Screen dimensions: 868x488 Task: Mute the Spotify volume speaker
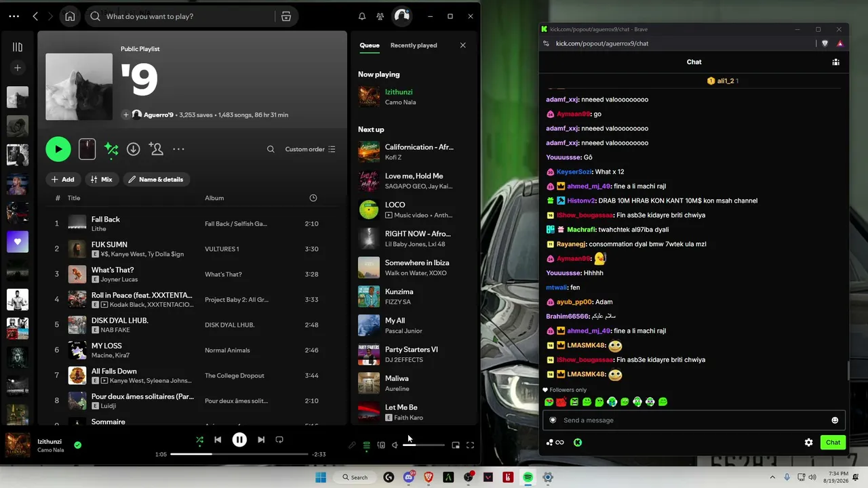(x=395, y=445)
